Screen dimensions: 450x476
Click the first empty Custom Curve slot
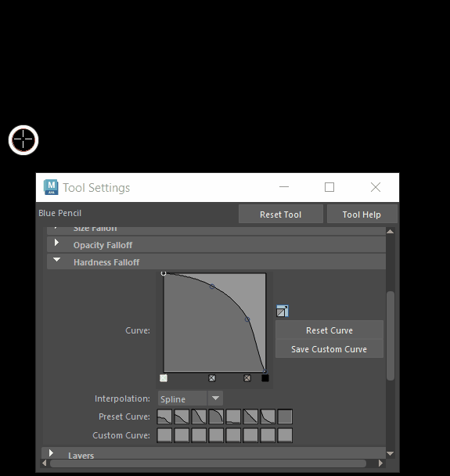click(164, 435)
